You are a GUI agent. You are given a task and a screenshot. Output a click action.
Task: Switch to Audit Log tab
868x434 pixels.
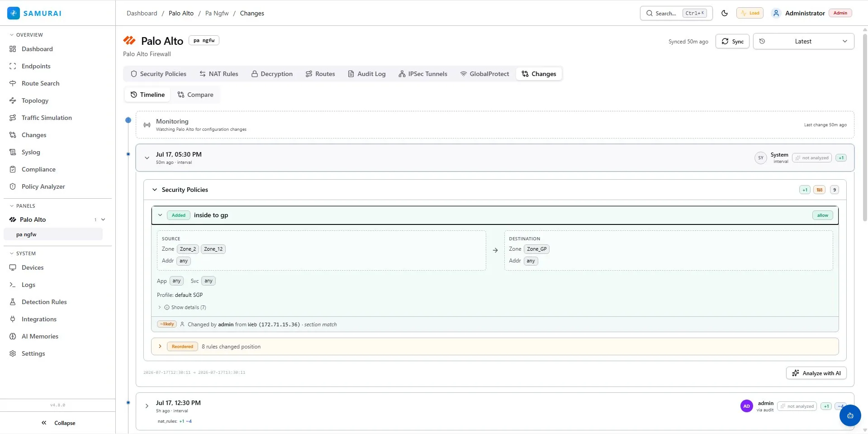tap(367, 74)
